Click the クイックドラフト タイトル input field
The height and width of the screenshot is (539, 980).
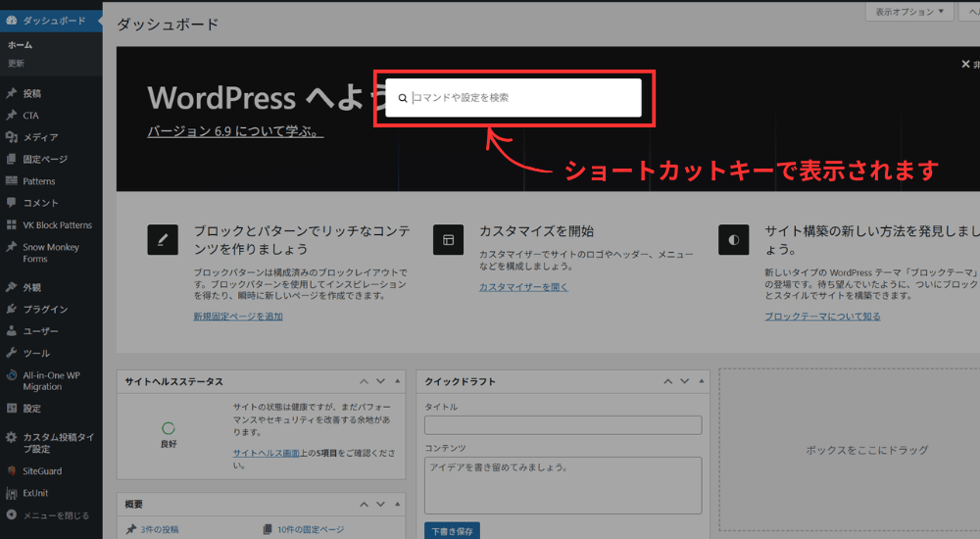(x=563, y=425)
